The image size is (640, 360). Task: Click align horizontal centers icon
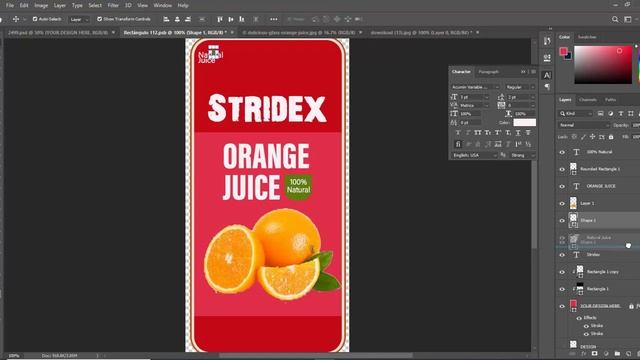177,19
